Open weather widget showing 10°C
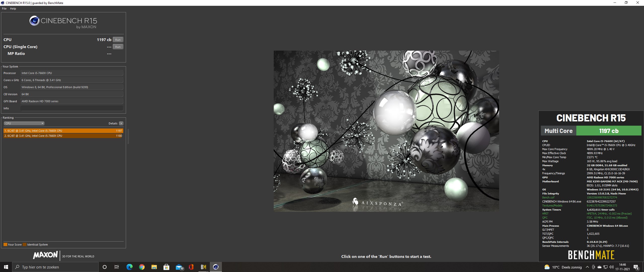 [563, 267]
